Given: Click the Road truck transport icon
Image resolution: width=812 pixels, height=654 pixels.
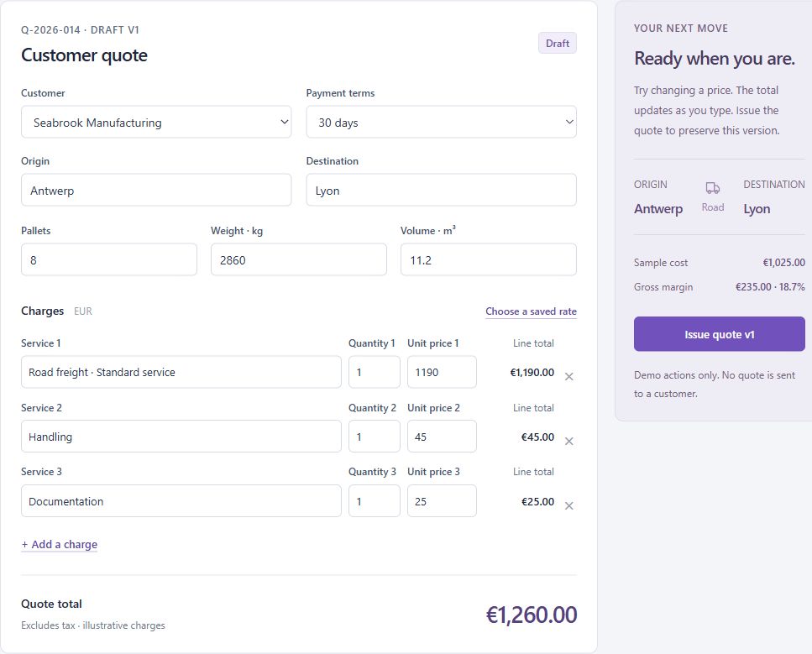Looking at the screenshot, I should pos(713,187).
